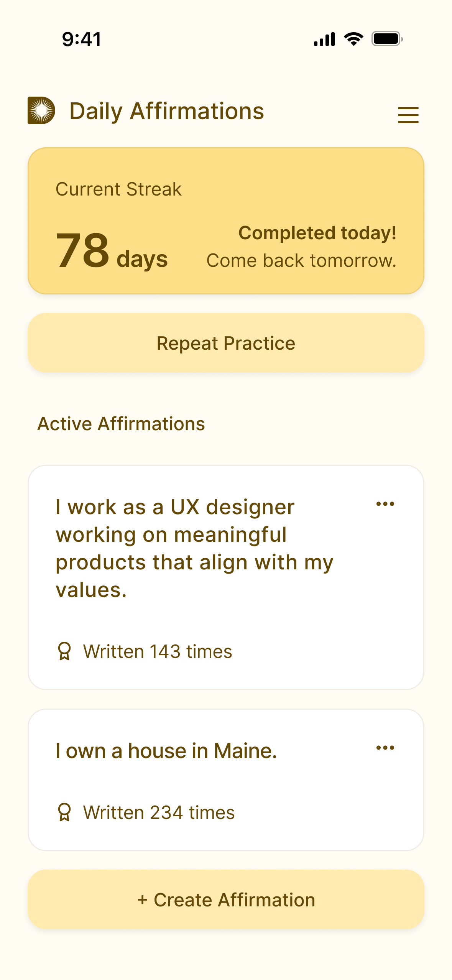Select the "I own a house in Maine" card

[x=226, y=780]
